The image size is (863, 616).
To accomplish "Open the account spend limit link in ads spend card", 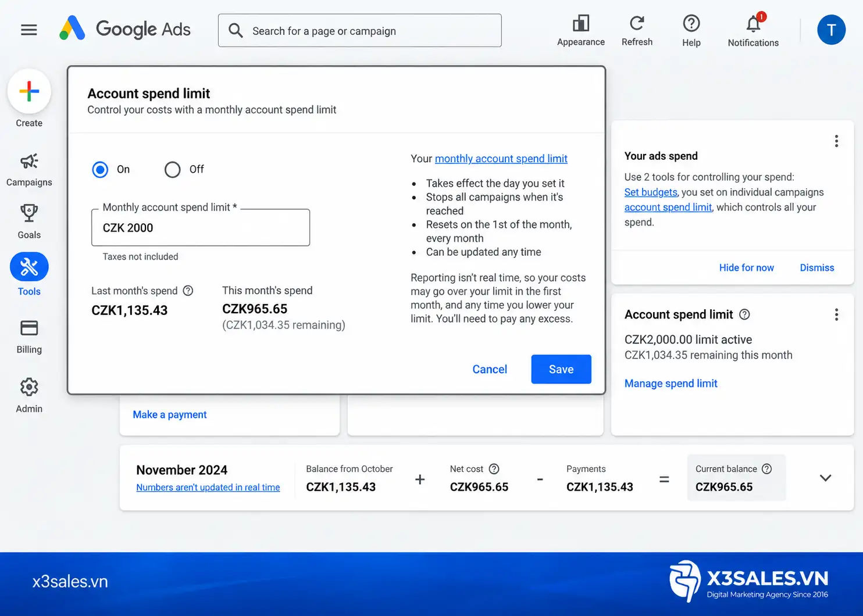I will (668, 207).
